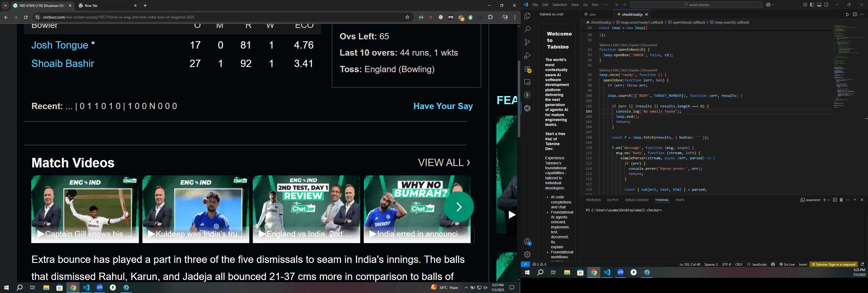The width and height of the screenshot is (868, 293).
Task: Open Run and Debug view in VS Code
Action: point(527,56)
